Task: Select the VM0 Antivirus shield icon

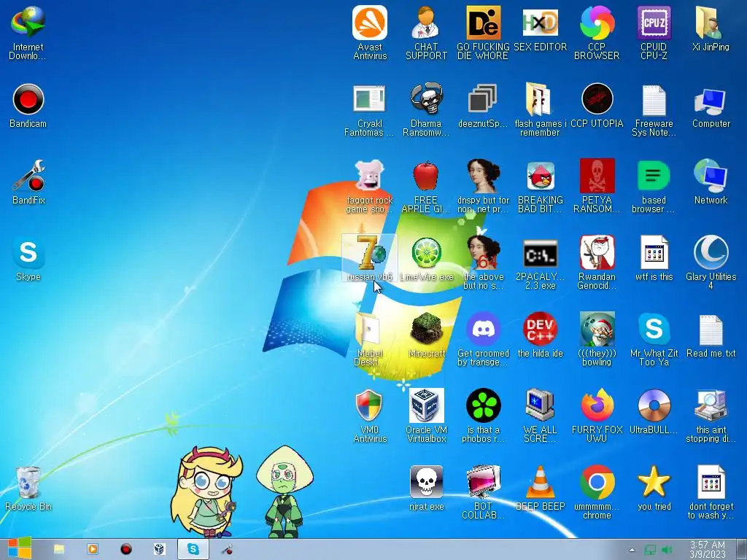Action: click(x=370, y=416)
